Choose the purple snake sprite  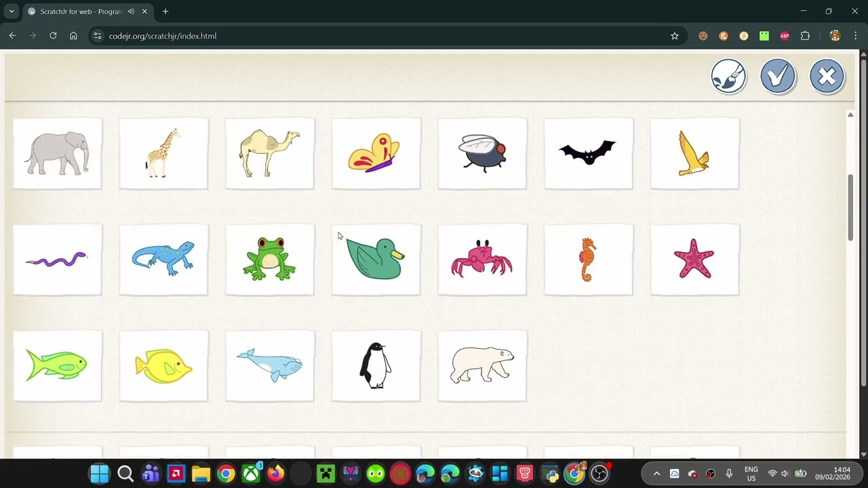click(x=58, y=260)
